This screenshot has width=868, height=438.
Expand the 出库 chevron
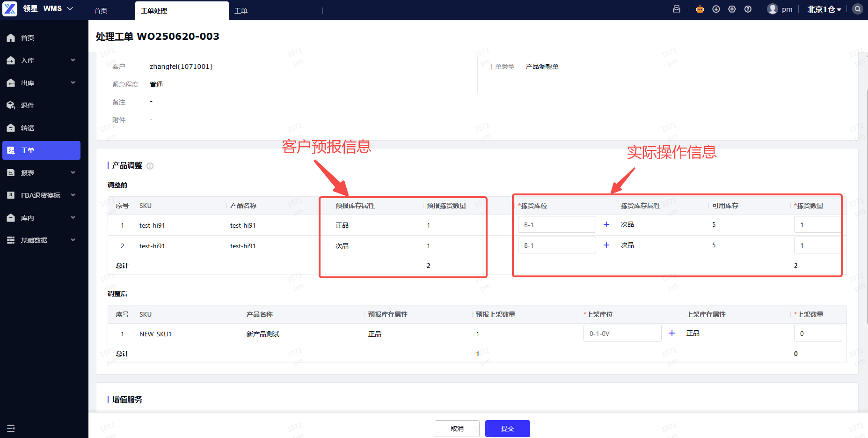(73, 82)
